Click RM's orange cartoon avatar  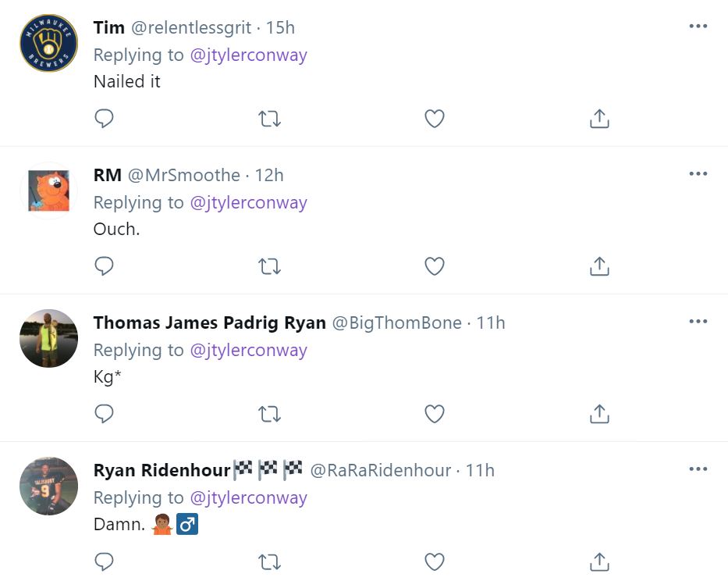click(48, 191)
